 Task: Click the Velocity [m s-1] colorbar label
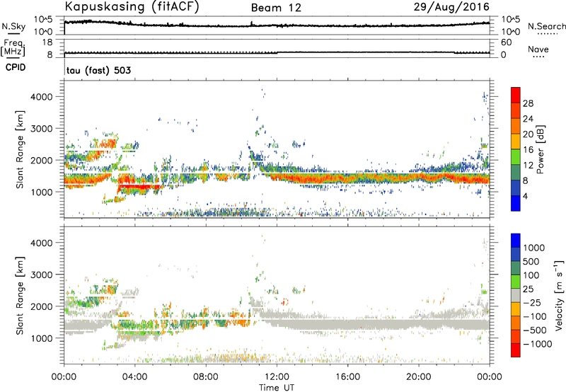tap(559, 295)
